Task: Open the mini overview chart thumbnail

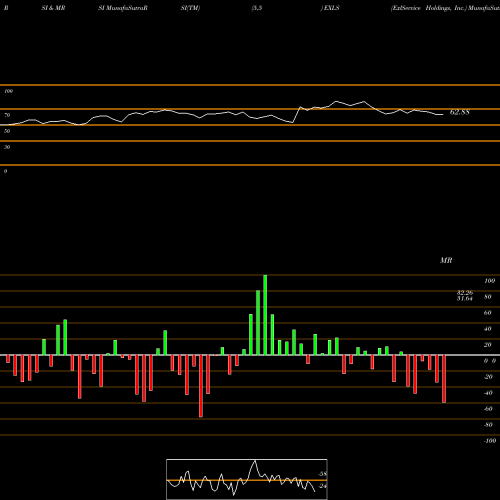Action: (247, 479)
